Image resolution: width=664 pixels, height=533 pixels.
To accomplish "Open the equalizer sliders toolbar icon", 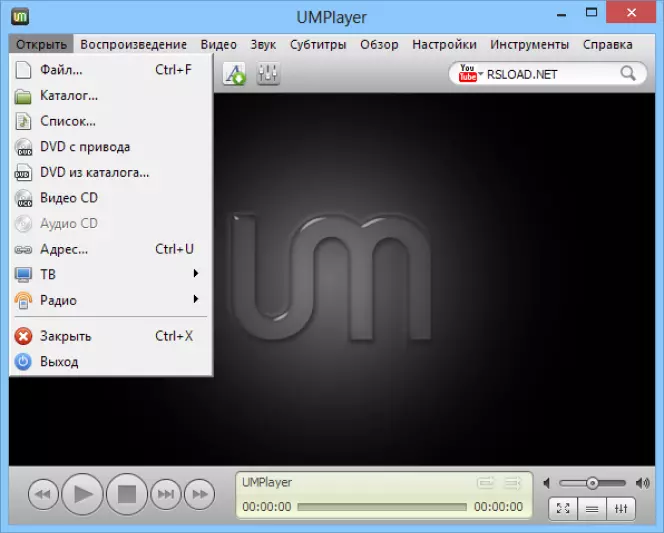I will tap(268, 74).
